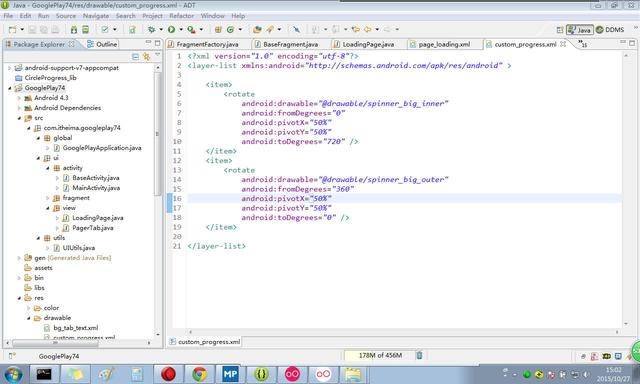Open the Paint palette taskbar icon
640x384 pixels.
pyautogui.click(x=106, y=374)
